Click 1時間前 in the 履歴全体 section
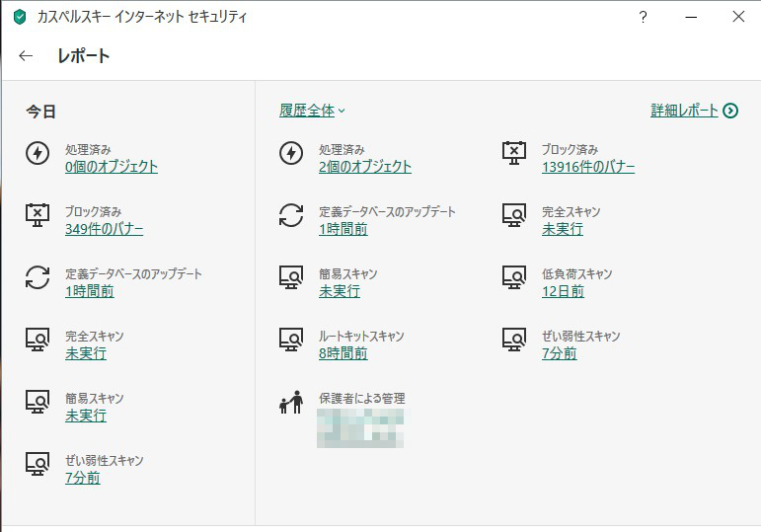The image size is (761, 532). (343, 229)
